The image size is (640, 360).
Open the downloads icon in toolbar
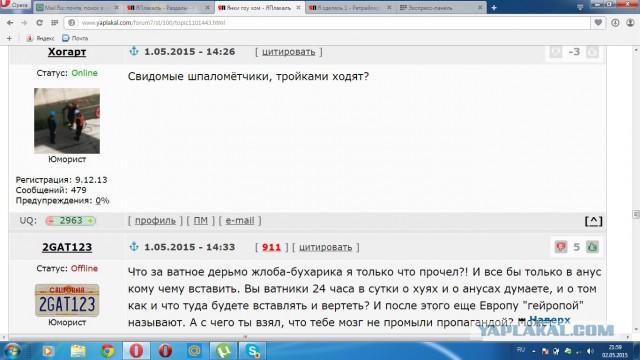coord(615,23)
